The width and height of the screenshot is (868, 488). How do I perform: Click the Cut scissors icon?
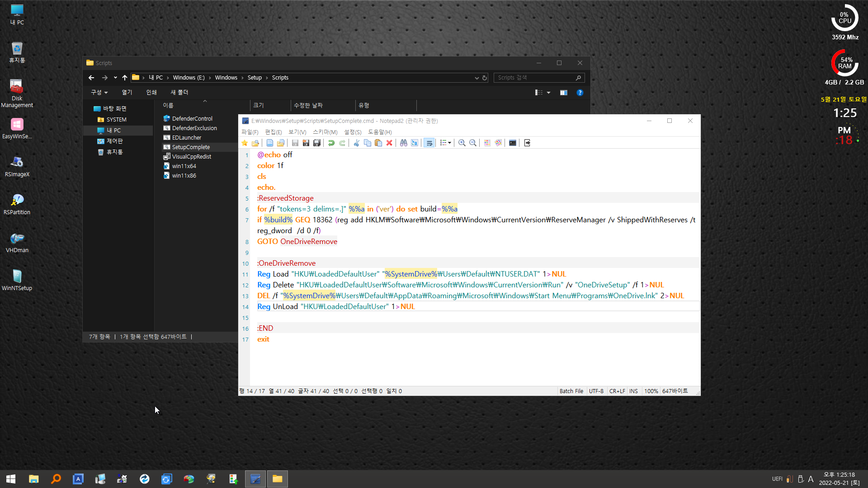357,143
